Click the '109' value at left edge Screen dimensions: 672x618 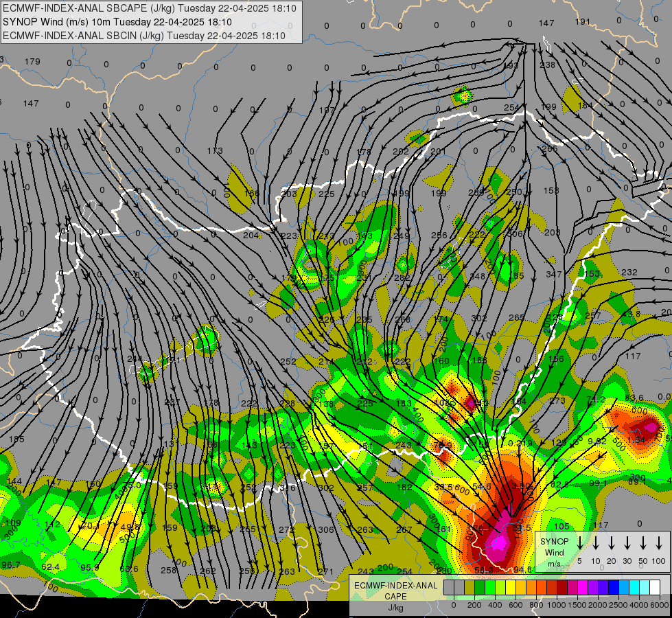coord(13,523)
